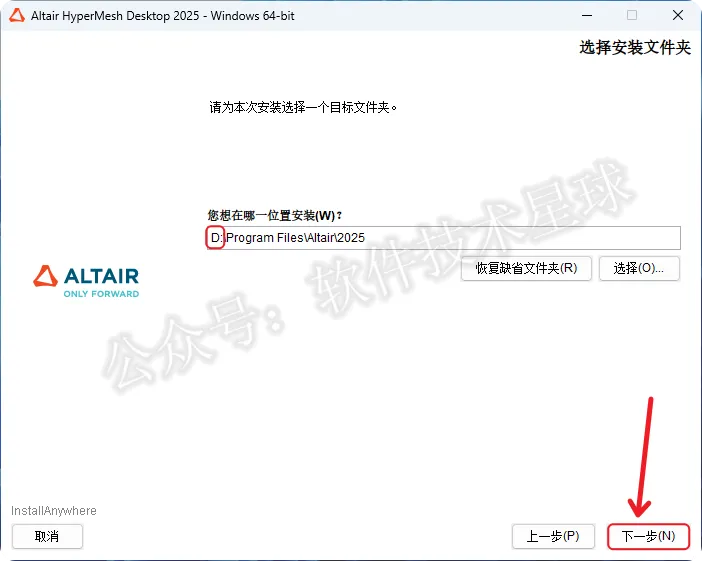Click the ALTAIR ONLY FORWARD logo

(86, 281)
